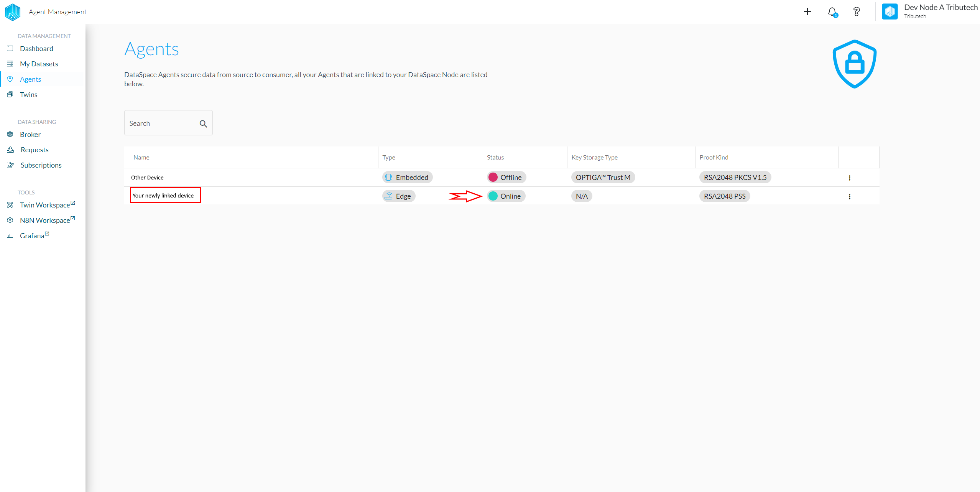The width and height of the screenshot is (980, 492).
Task: Click the Requests sidebar icon
Action: [x=10, y=150]
